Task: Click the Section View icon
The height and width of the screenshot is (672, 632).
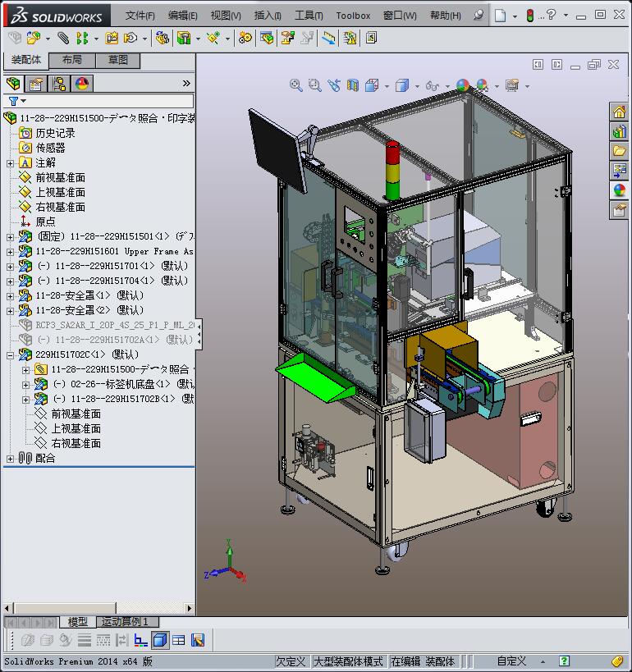Action: pyautogui.click(x=352, y=85)
